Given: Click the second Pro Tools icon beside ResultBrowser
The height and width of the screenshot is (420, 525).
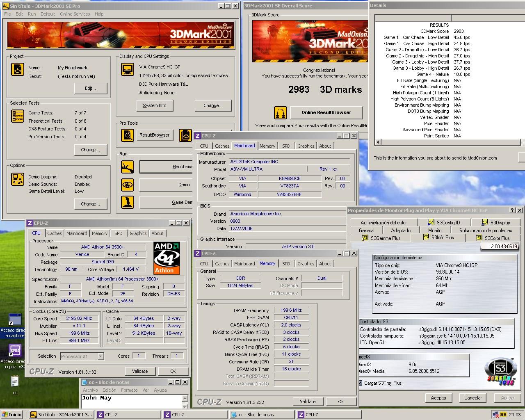Looking at the screenshot, I should [185, 135].
